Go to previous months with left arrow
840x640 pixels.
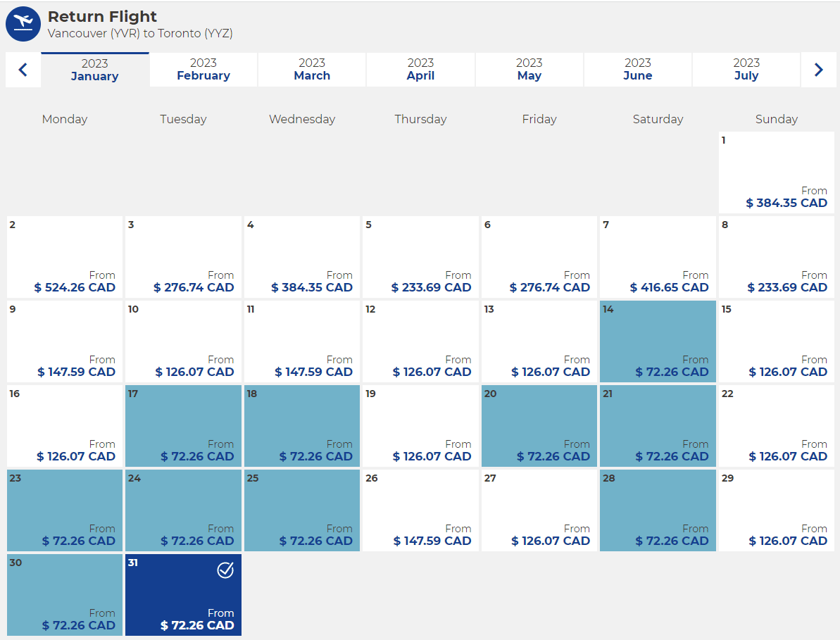[23, 70]
